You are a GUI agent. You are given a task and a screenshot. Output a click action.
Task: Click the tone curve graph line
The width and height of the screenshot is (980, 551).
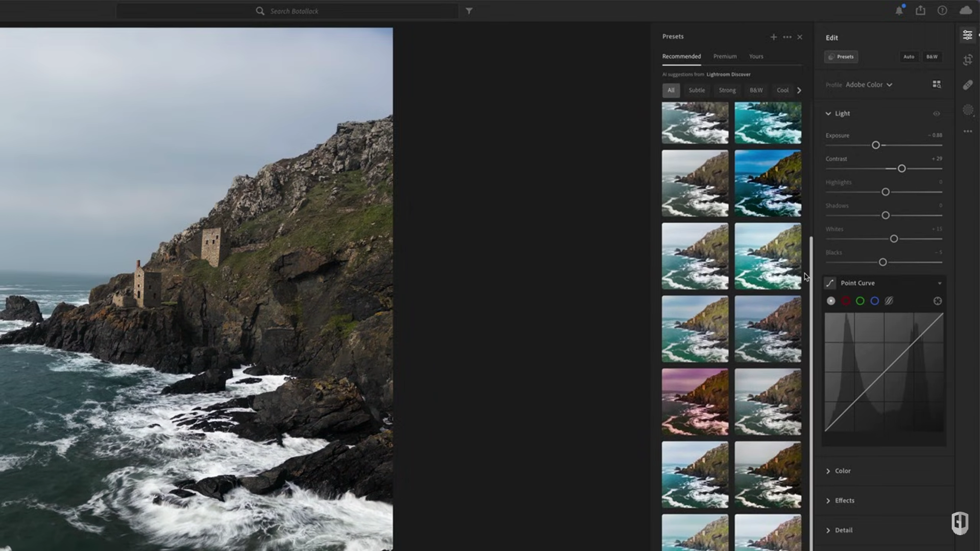point(884,372)
